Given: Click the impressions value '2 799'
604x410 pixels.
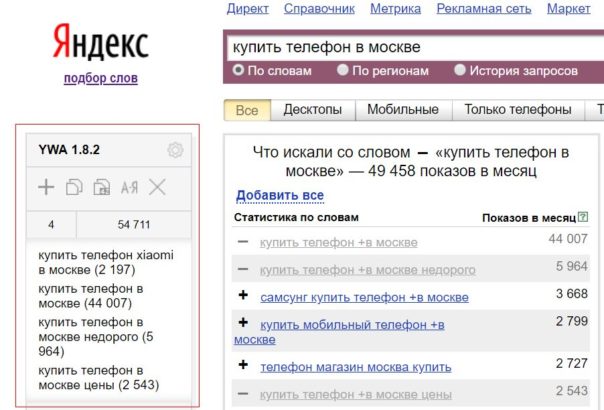Looking at the screenshot, I should pyautogui.click(x=572, y=321).
